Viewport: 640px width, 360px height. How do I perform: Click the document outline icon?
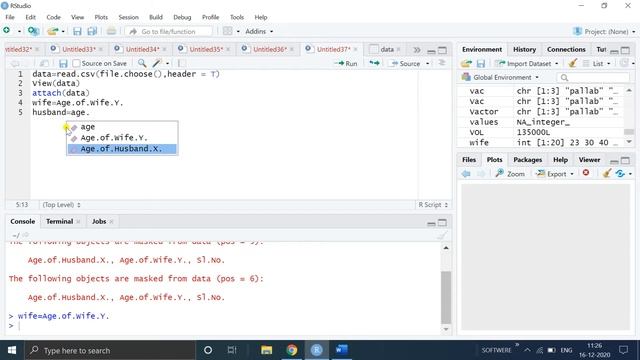442,63
